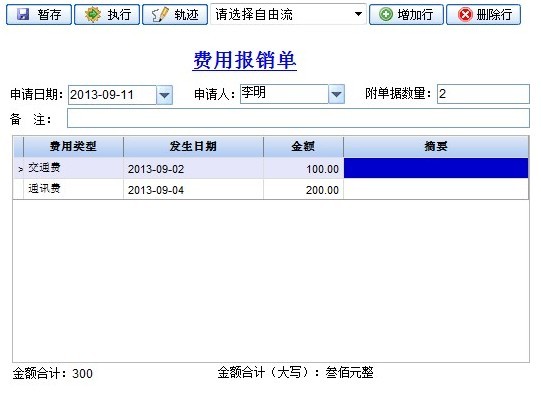The height and width of the screenshot is (398, 541).
Task: Click the 发生日期 column header
Action: coord(193,147)
